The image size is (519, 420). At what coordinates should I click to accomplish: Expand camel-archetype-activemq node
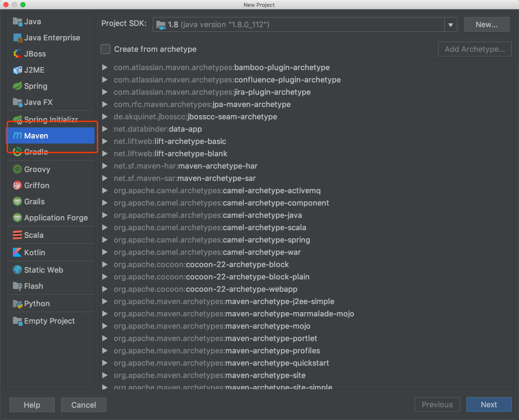coord(105,191)
